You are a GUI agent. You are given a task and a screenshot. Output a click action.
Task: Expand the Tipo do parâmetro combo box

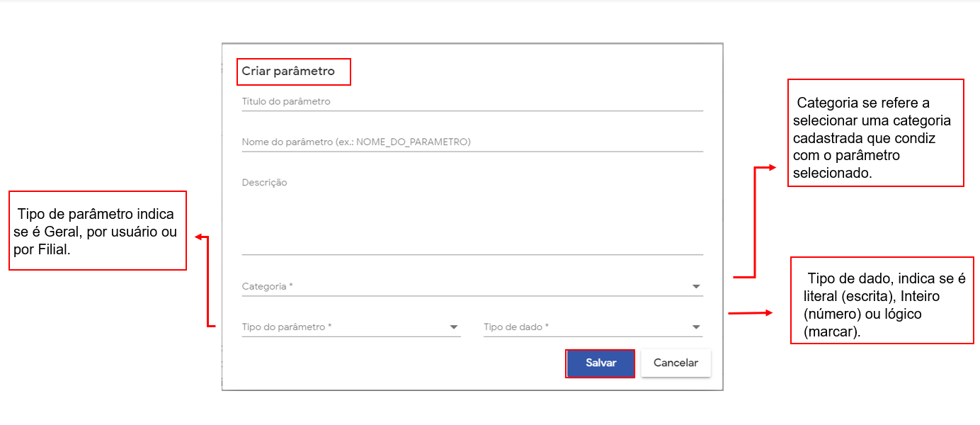(x=347, y=327)
